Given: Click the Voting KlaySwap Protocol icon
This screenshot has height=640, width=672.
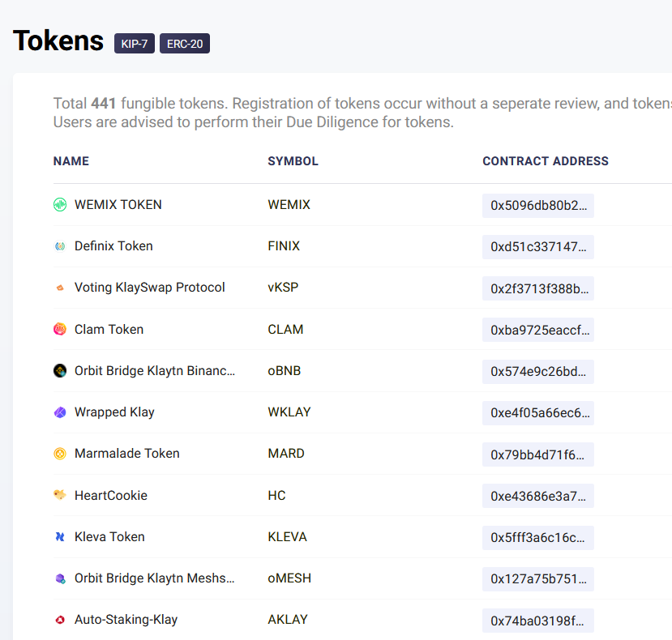Looking at the screenshot, I should (60, 288).
